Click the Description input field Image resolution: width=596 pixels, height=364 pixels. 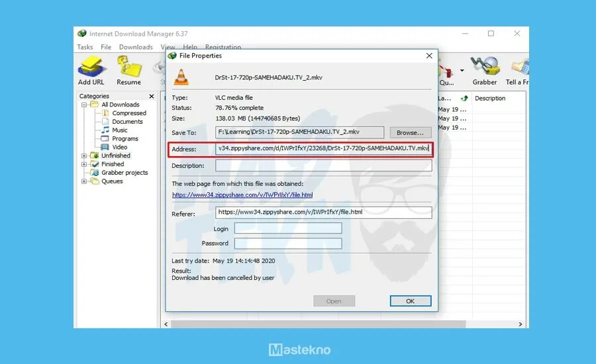pos(323,165)
